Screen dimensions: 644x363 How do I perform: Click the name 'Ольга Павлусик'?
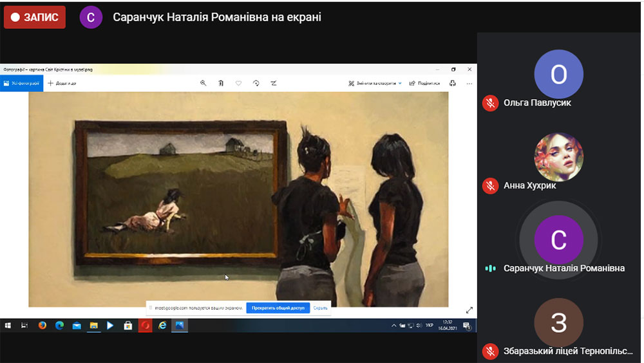pyautogui.click(x=537, y=103)
